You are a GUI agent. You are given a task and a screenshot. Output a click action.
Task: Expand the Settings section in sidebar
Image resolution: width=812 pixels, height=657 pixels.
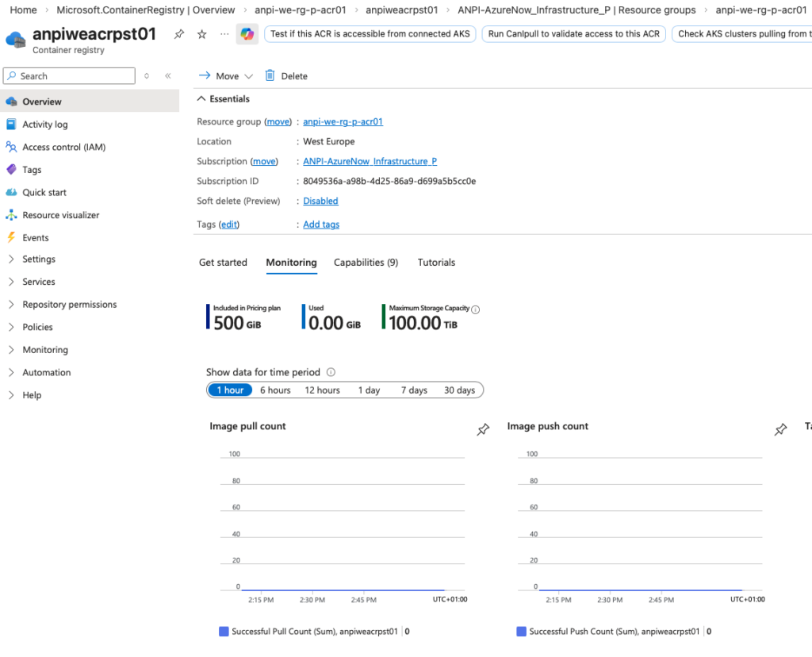pos(11,259)
